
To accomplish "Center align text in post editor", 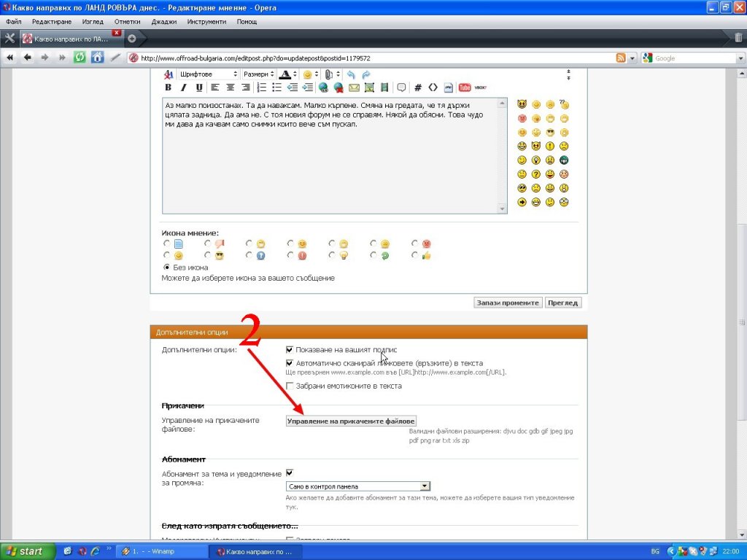I will 231,87.
